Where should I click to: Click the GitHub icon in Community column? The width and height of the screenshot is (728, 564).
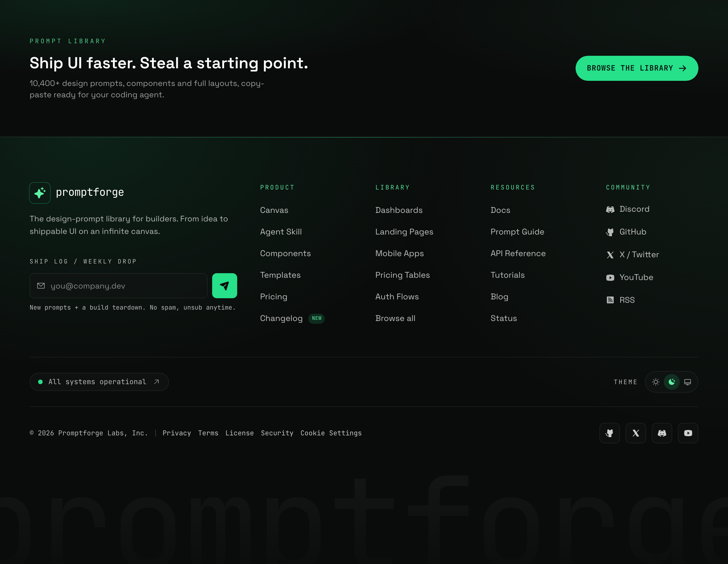(610, 232)
